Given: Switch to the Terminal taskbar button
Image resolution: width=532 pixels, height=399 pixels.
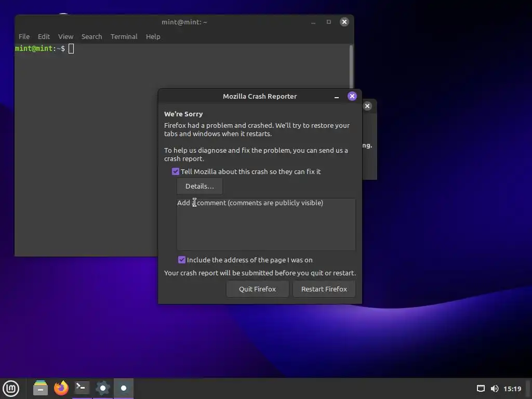Looking at the screenshot, I should 82,388.
